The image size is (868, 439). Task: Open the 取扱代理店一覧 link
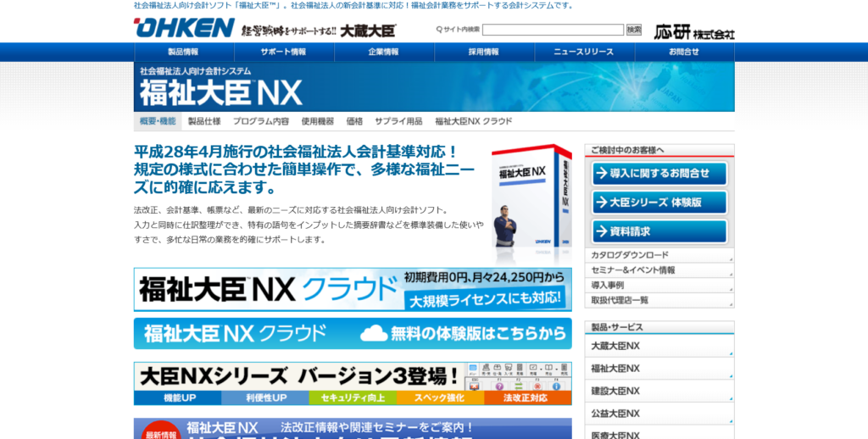(659, 300)
